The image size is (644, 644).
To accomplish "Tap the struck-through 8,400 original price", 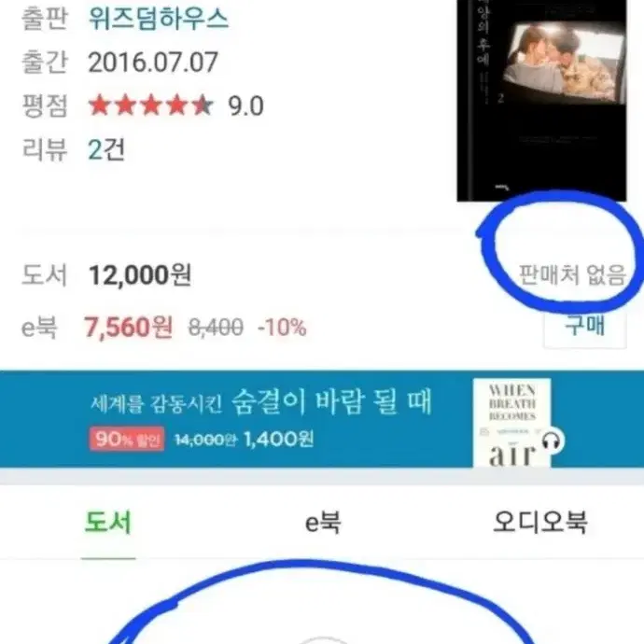I will click(216, 328).
